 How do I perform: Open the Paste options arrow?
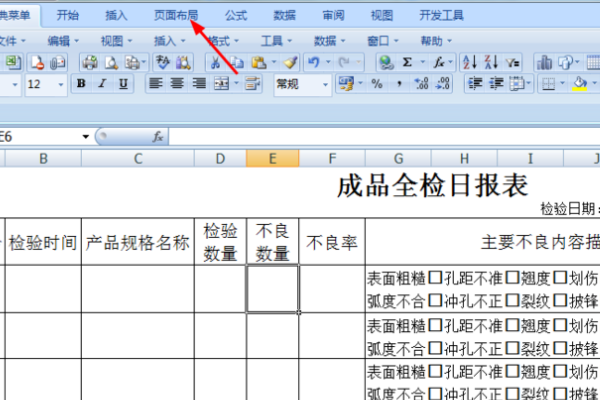pyautogui.click(x=274, y=62)
